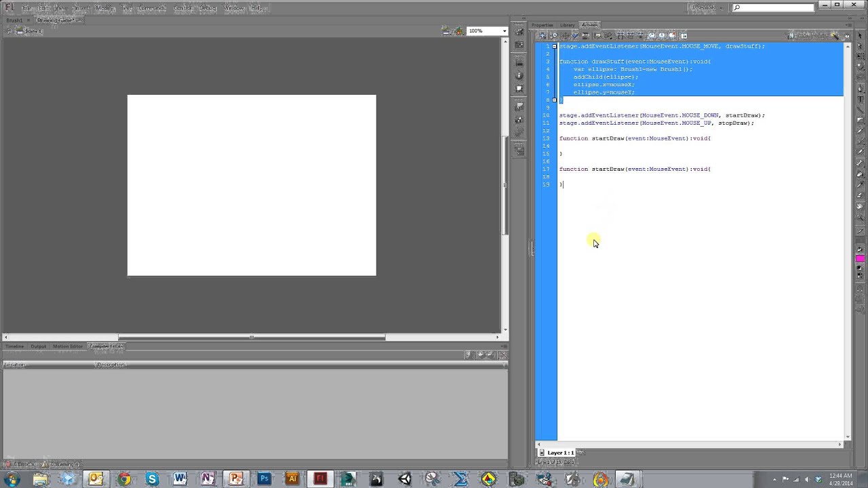Click the Show code hint icon
Image resolution: width=868 pixels, height=488 pixels.
pos(597,35)
